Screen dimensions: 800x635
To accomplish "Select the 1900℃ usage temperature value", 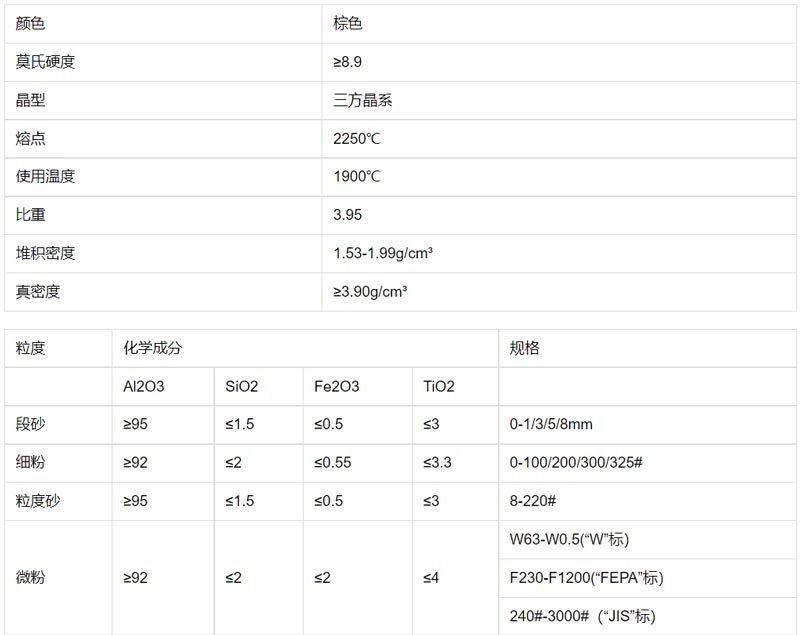I will pyautogui.click(x=357, y=177).
